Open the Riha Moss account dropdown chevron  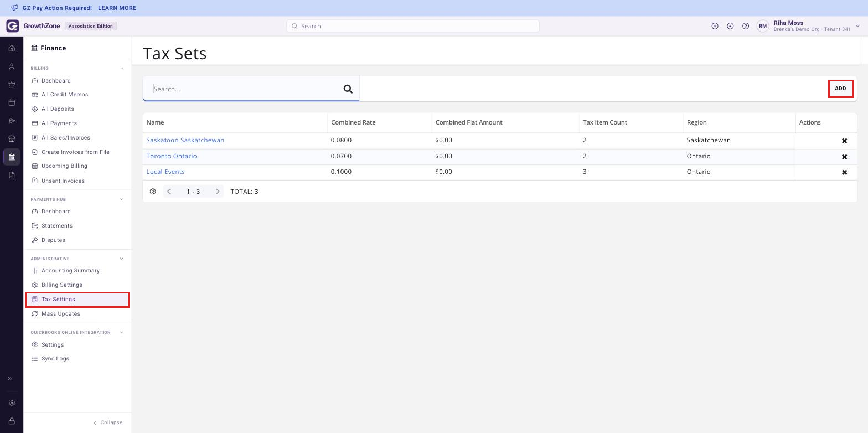(x=857, y=26)
